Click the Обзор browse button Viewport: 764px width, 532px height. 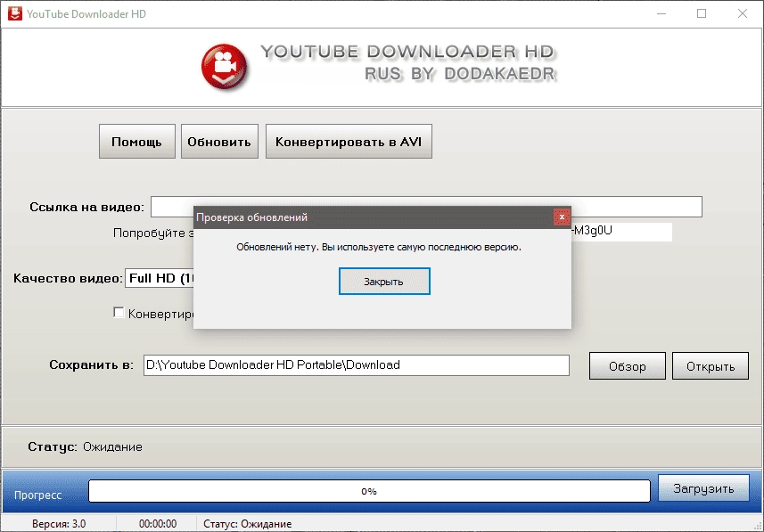[627, 366]
